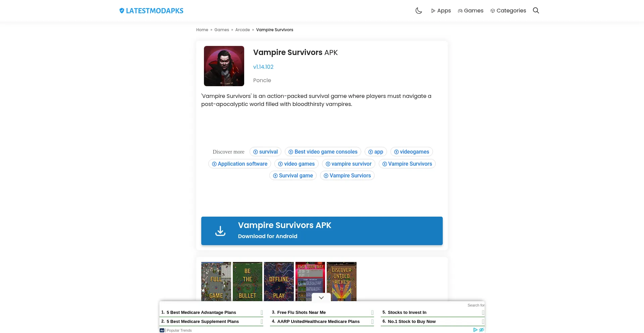This screenshot has height=333, width=644.
Task: Go to Arcade in the breadcrumb
Action: (243, 30)
